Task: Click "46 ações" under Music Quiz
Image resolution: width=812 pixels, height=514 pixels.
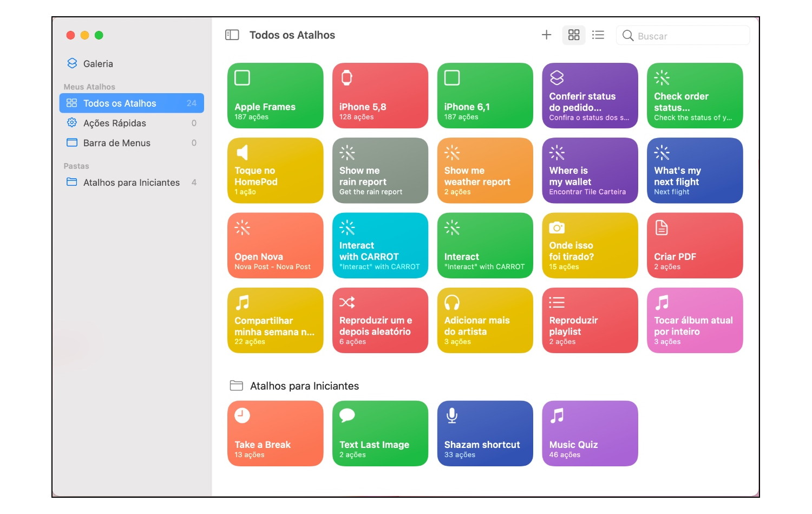Action: (565, 455)
